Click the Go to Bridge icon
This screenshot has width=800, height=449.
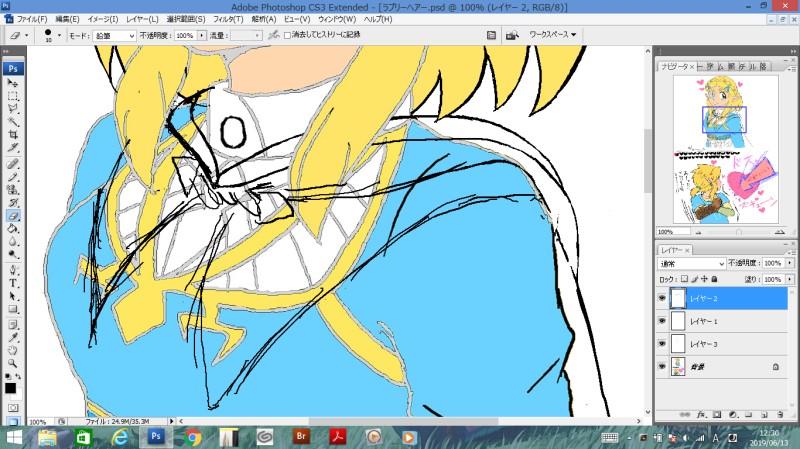[512, 35]
